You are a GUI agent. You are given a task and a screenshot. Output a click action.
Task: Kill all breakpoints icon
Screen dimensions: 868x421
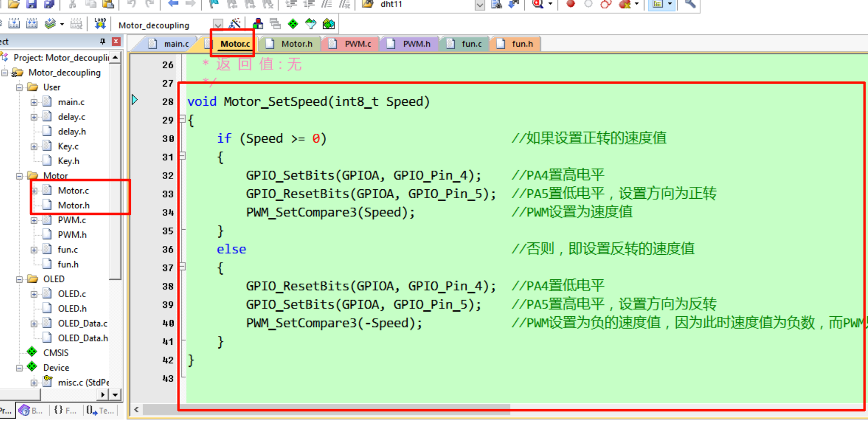pyautogui.click(x=625, y=4)
